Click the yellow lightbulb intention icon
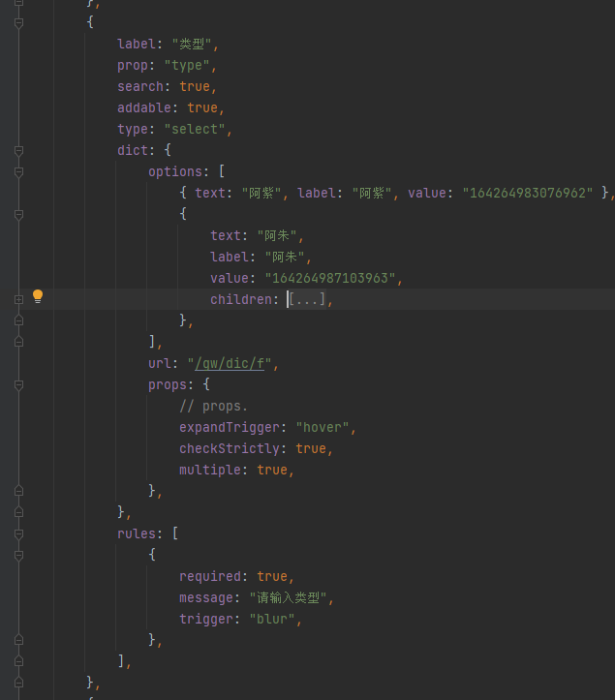The height and width of the screenshot is (700, 615). click(x=38, y=296)
